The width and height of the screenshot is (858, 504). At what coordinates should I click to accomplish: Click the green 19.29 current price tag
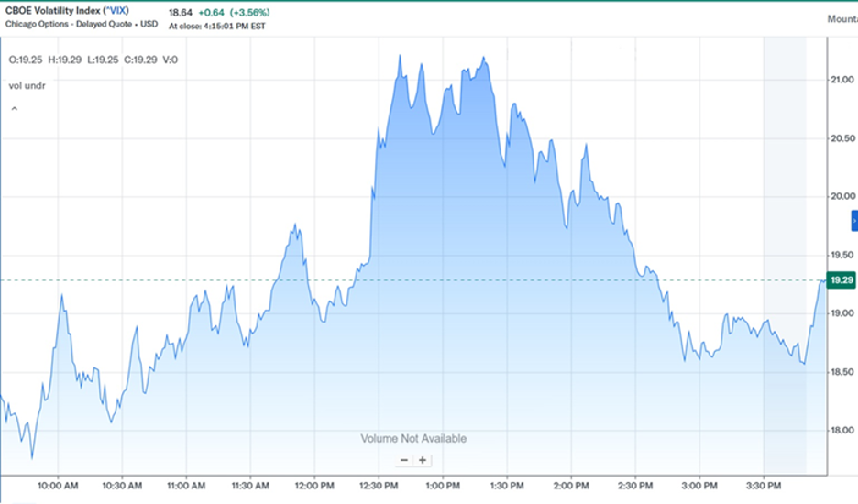[x=841, y=280]
